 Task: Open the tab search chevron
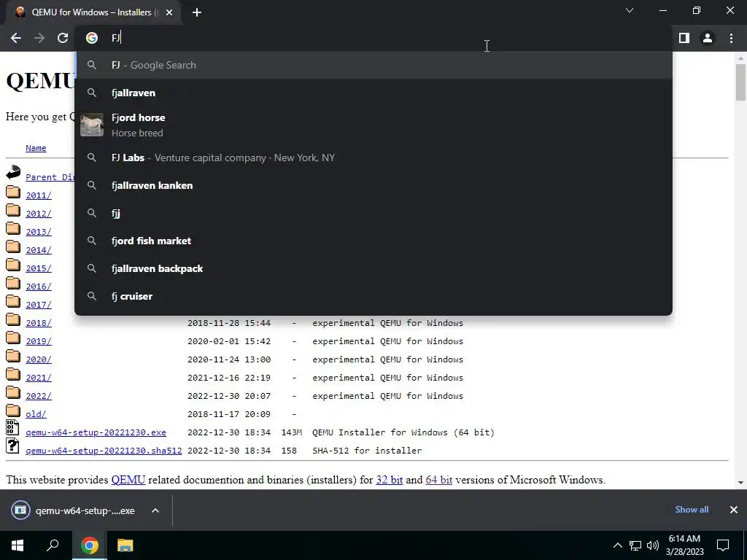point(630,10)
